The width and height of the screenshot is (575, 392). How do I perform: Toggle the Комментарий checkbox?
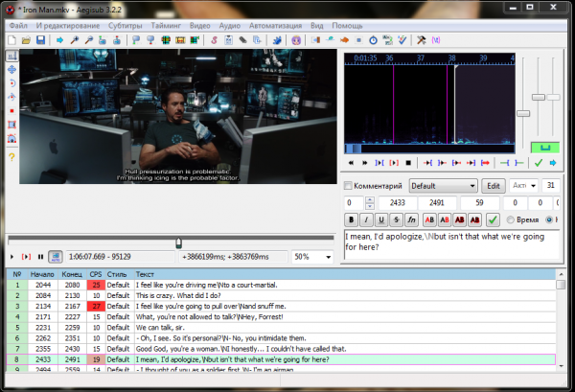click(x=348, y=186)
